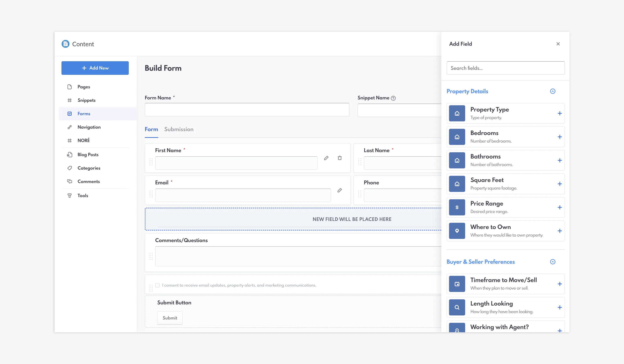This screenshot has height=364, width=624.
Task: Delete the First Name field with trash icon
Action: 340,158
